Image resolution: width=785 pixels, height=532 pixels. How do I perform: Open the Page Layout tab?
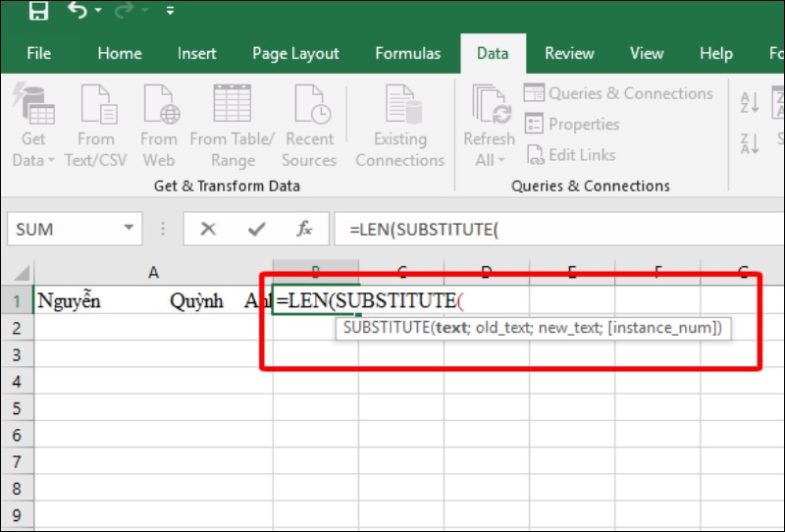295,54
